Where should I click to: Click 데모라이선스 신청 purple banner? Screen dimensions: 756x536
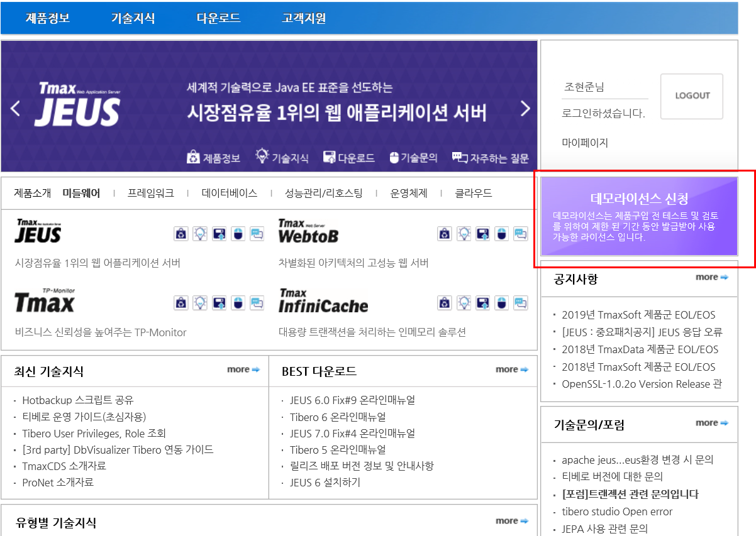click(x=639, y=216)
